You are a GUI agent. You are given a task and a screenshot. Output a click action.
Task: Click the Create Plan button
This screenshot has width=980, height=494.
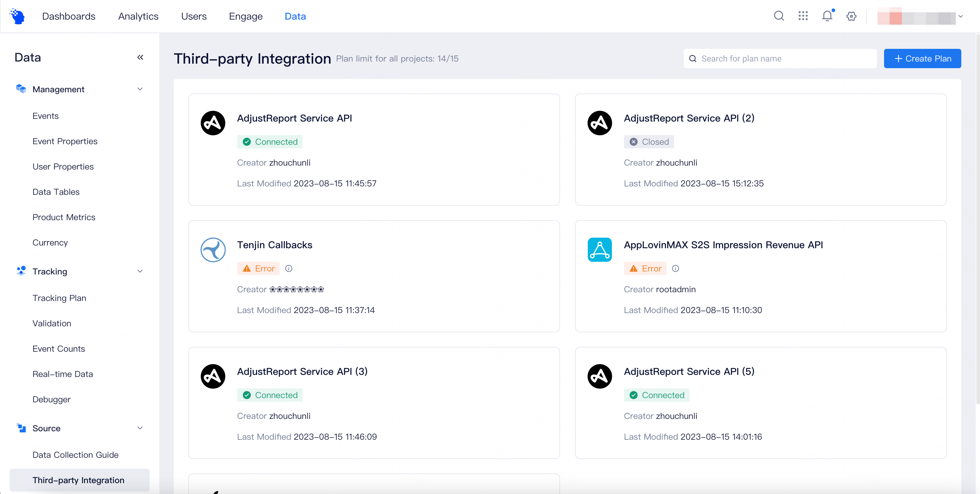pyautogui.click(x=922, y=59)
